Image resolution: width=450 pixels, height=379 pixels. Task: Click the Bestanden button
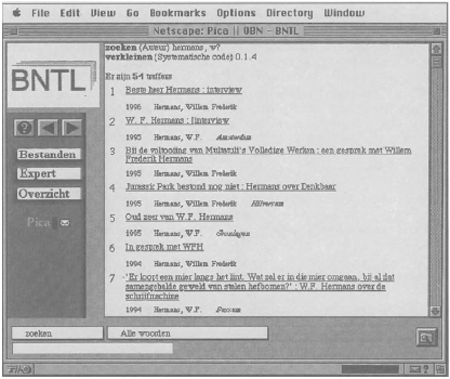[x=49, y=154]
